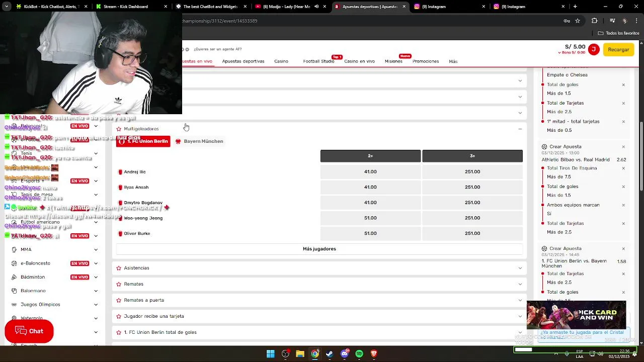The height and width of the screenshot is (362, 644).
Task: Open Football Studio in navigation
Action: (x=318, y=61)
